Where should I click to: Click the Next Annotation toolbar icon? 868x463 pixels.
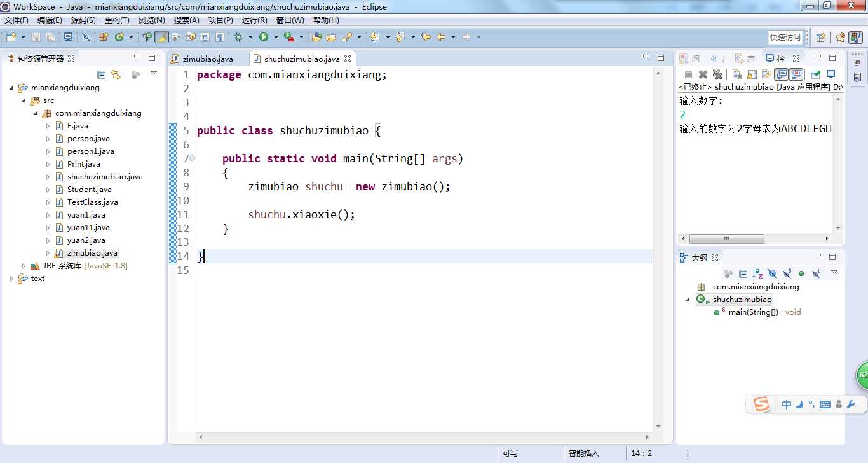coord(374,37)
